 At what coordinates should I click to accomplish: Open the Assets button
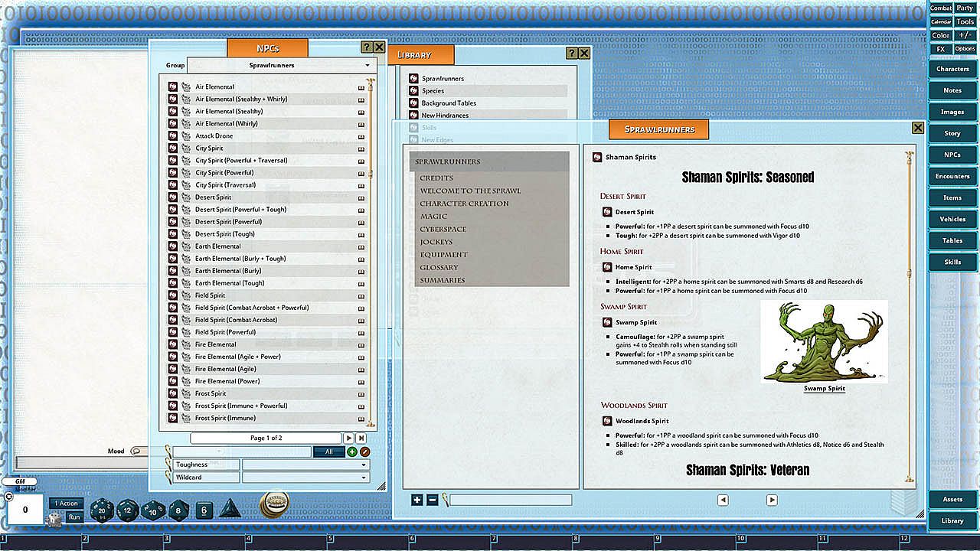952,499
